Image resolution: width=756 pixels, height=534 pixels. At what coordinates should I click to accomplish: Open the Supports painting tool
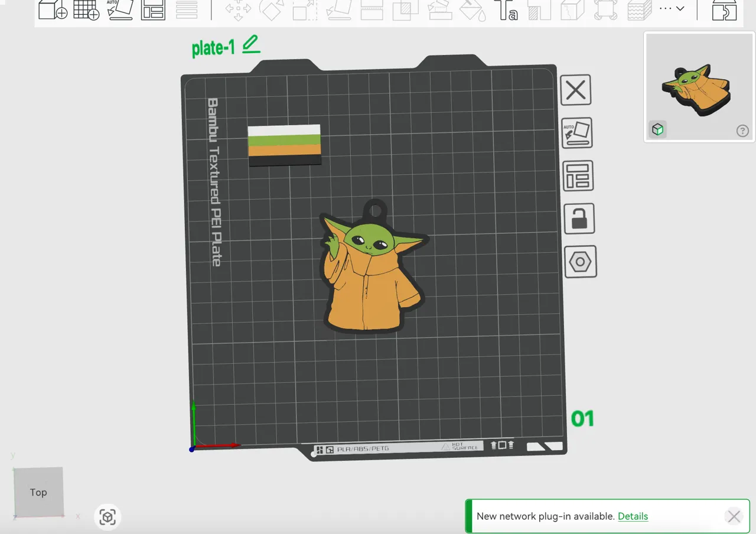point(439,10)
